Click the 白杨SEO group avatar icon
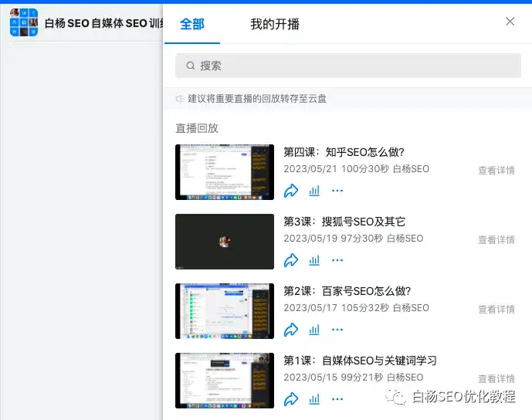532x420 pixels. [24, 22]
